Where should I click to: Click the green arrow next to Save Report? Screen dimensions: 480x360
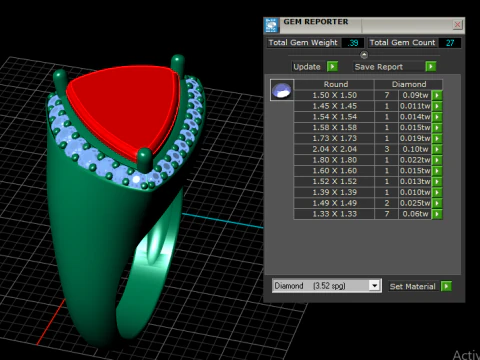click(431, 67)
